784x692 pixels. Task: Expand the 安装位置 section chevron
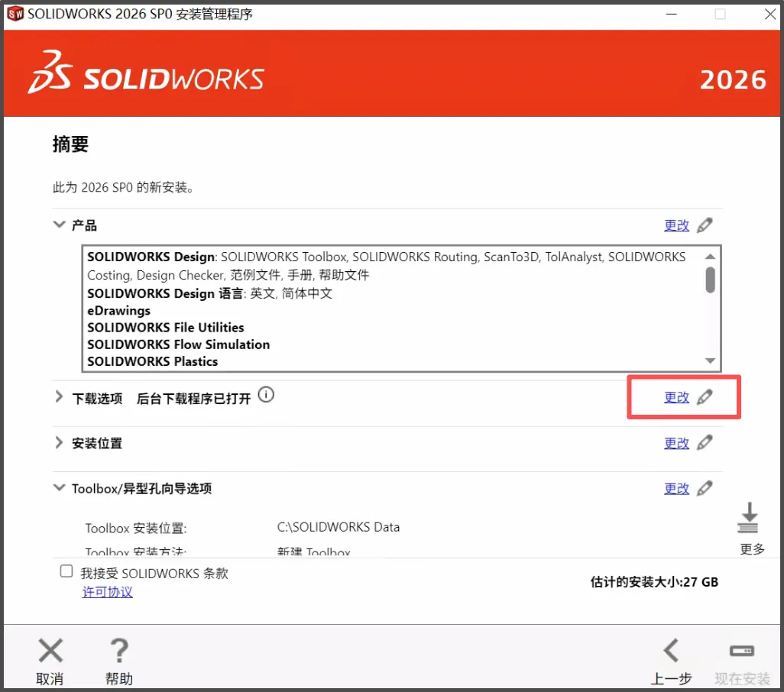(59, 443)
